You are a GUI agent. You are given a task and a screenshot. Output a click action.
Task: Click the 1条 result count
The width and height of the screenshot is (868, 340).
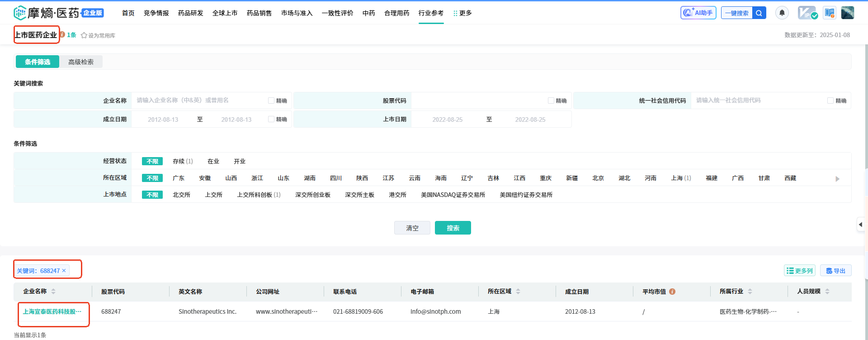coord(71,35)
